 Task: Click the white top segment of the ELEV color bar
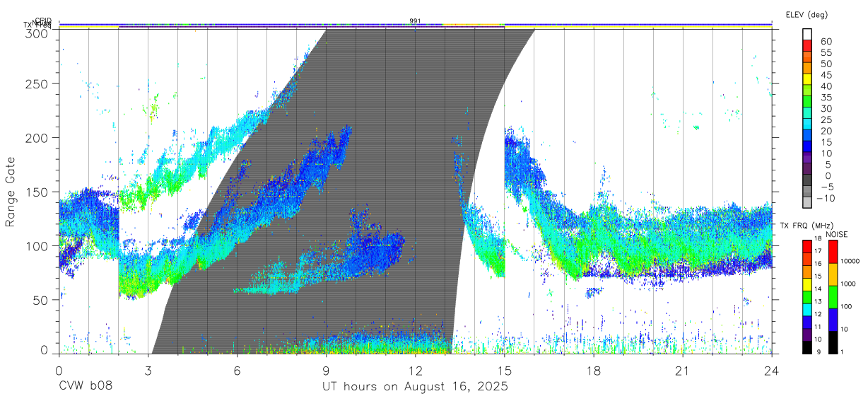click(x=807, y=35)
